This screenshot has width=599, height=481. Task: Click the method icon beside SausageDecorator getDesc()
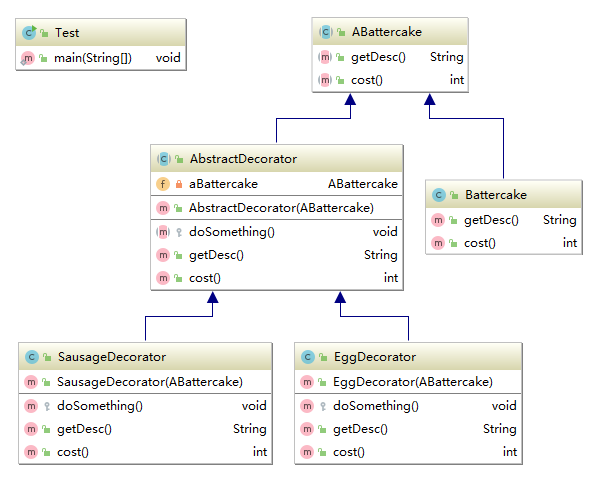(31, 429)
